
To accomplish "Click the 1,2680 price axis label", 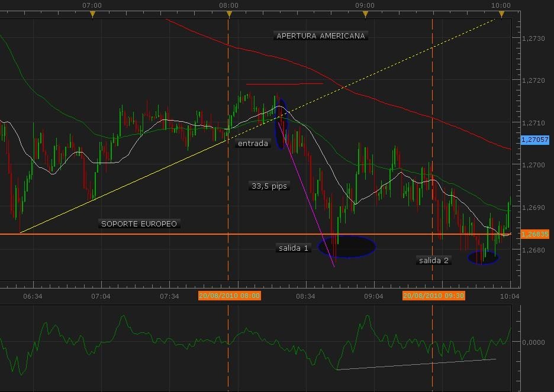I will click(x=533, y=250).
